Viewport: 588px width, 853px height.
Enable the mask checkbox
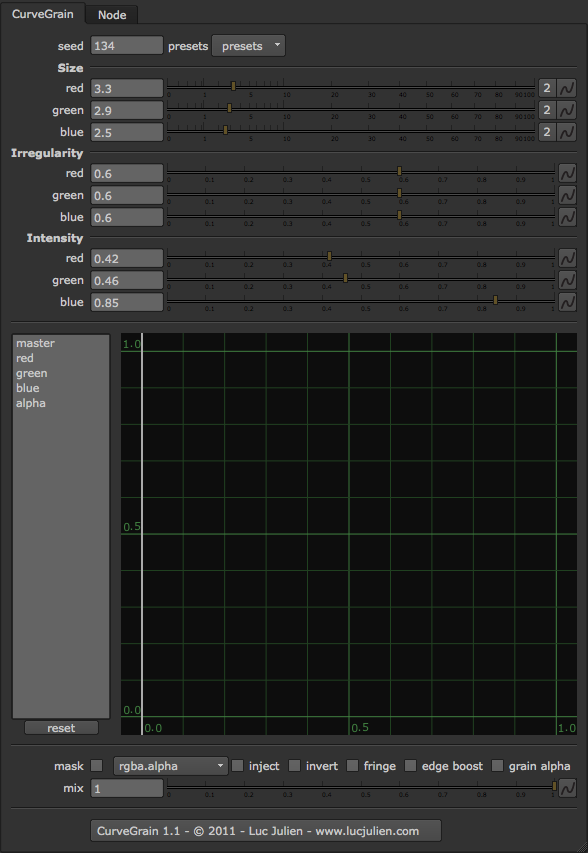click(96, 765)
